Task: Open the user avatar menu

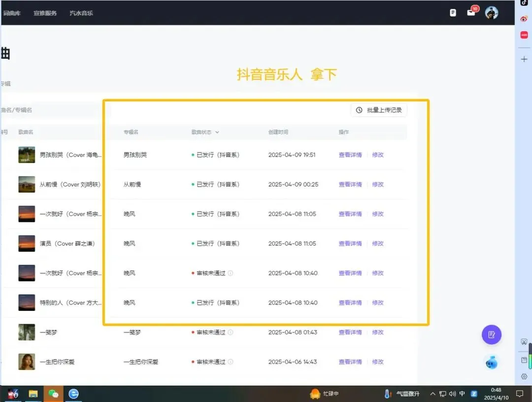Action: point(491,13)
